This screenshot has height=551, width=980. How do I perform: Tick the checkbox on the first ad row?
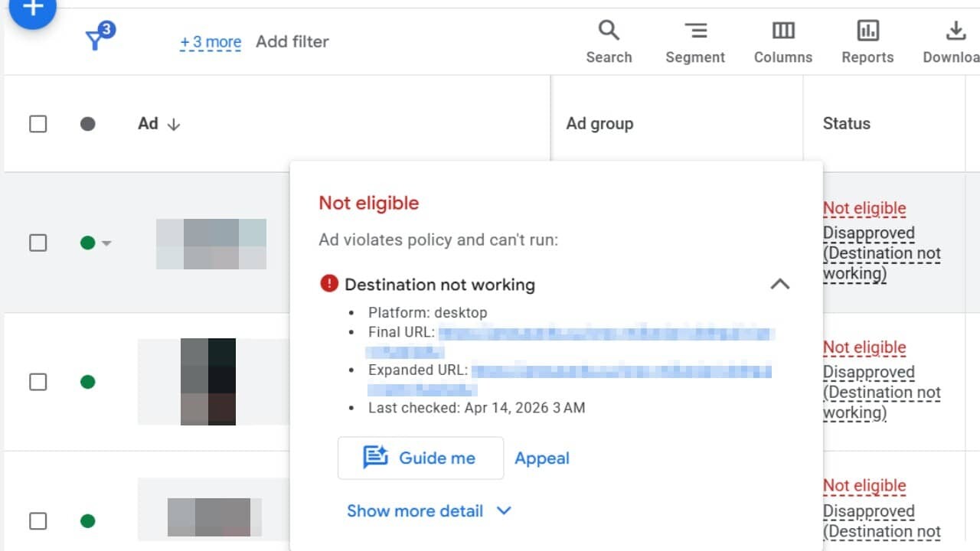coord(38,243)
